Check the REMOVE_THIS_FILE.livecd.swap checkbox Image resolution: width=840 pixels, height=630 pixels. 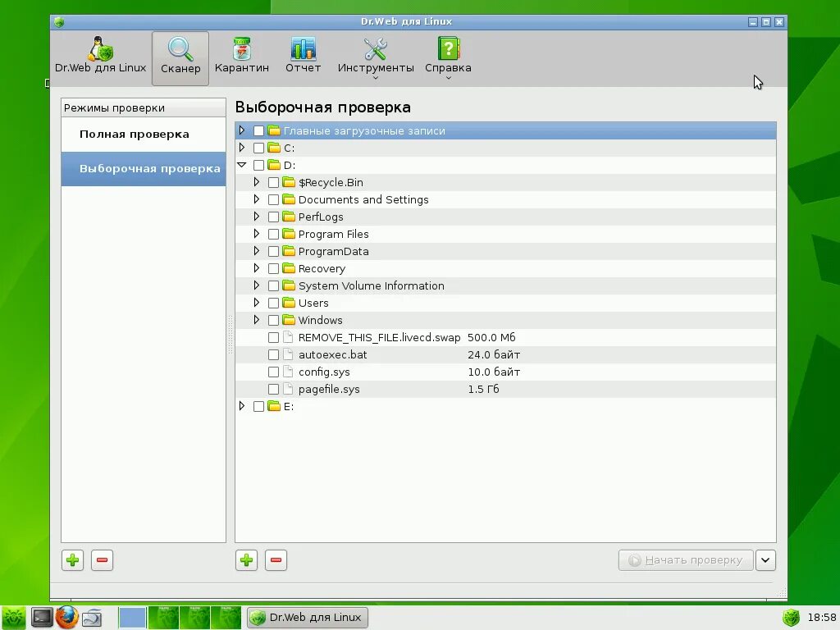click(273, 337)
